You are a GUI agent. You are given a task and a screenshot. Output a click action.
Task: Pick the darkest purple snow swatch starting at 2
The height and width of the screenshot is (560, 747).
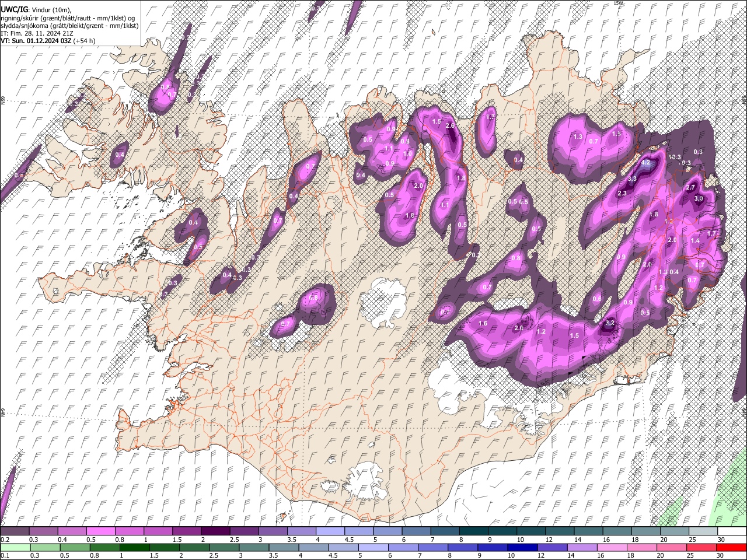click(x=215, y=531)
